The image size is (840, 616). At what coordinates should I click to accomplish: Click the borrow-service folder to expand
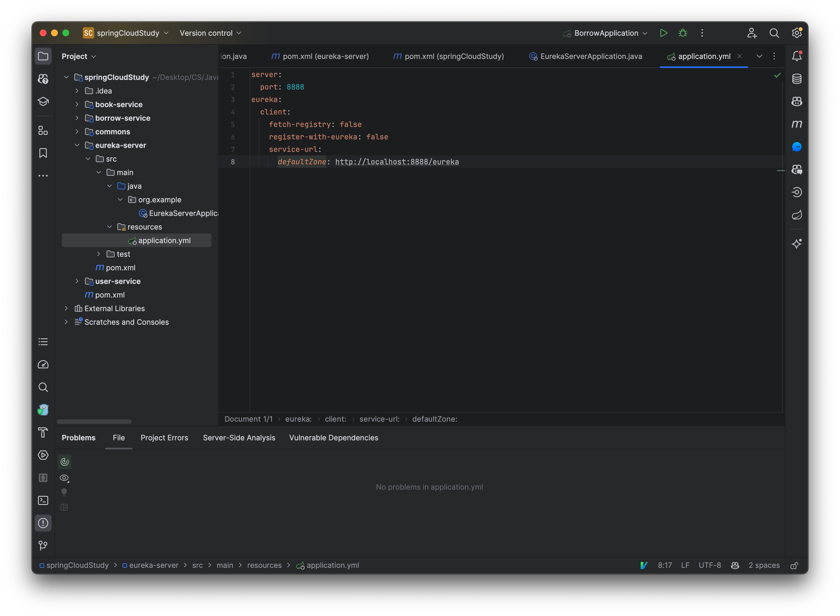point(123,117)
